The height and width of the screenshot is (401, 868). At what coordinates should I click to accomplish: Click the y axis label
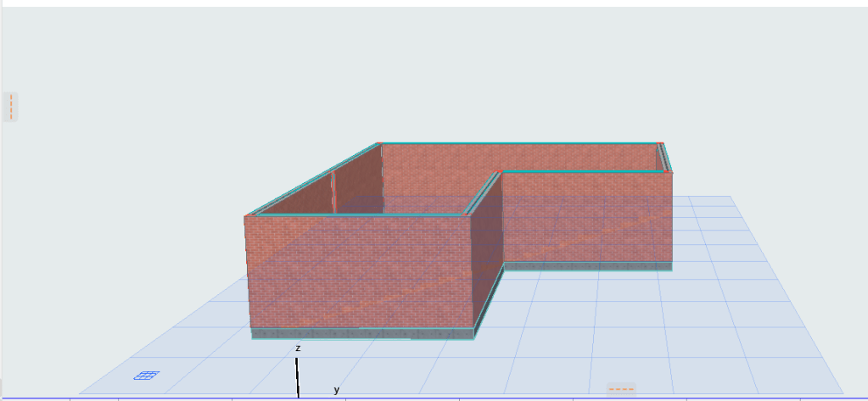(337, 390)
